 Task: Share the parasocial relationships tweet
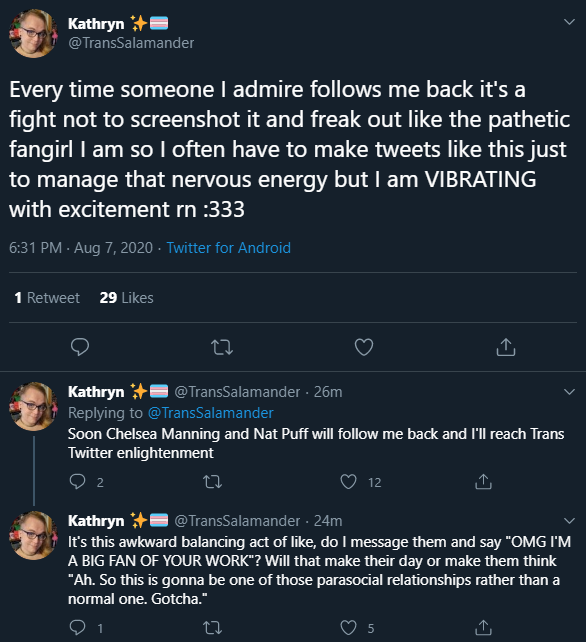coord(483,627)
